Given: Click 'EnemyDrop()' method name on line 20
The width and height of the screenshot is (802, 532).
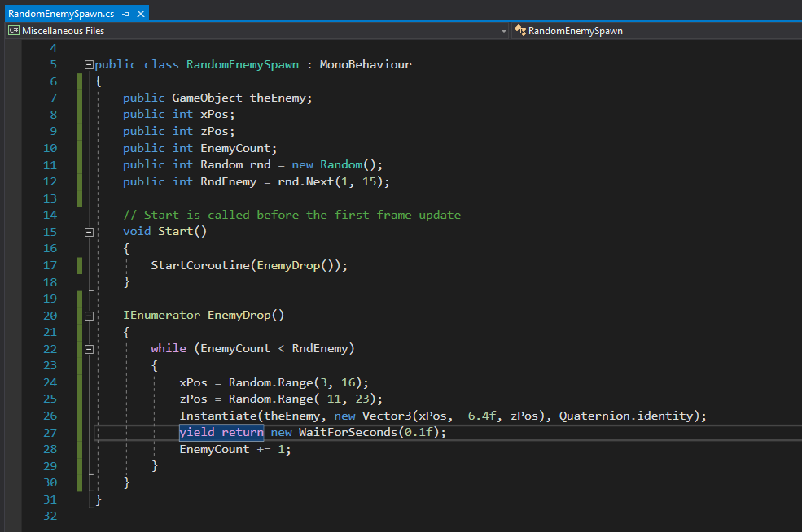Looking at the screenshot, I should pyautogui.click(x=246, y=316).
